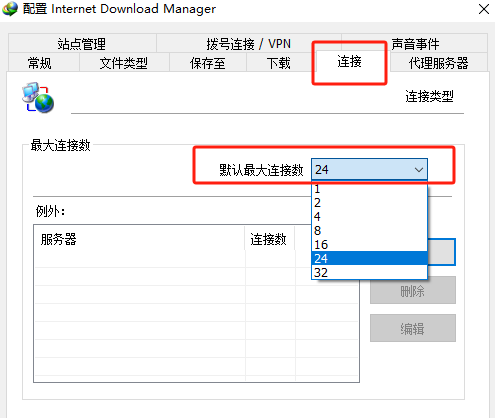Image resolution: width=495 pixels, height=418 pixels.
Task: Choose 2 in the connections list
Action: pos(369,202)
